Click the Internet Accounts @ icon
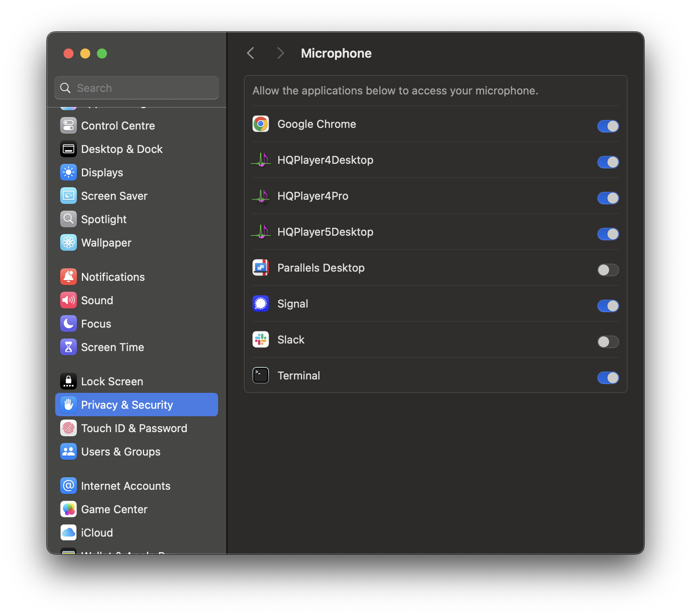Image resolution: width=691 pixels, height=616 pixels. click(x=69, y=486)
